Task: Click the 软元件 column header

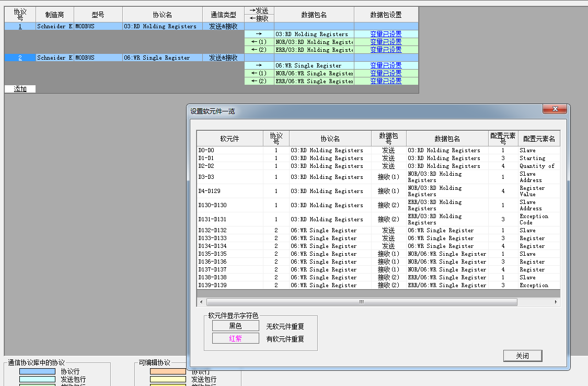Action: coord(229,139)
